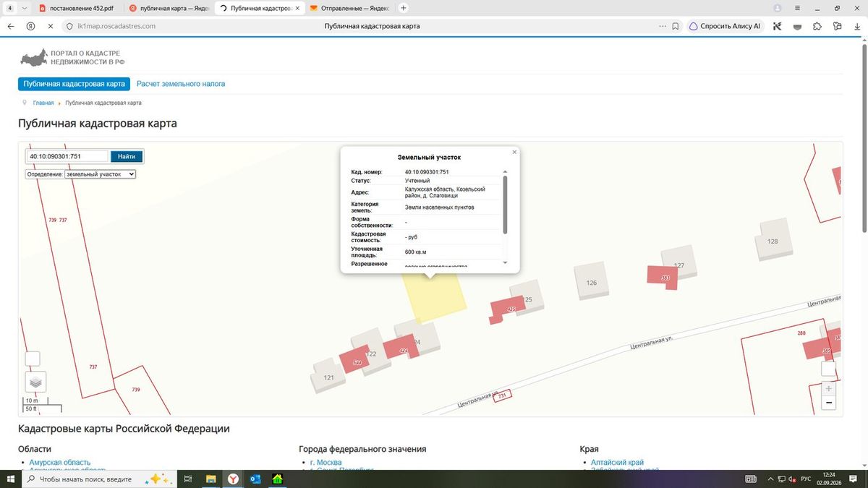Click the yellow highlighted parcel on map
This screenshot has width=868, height=488.
click(434, 296)
